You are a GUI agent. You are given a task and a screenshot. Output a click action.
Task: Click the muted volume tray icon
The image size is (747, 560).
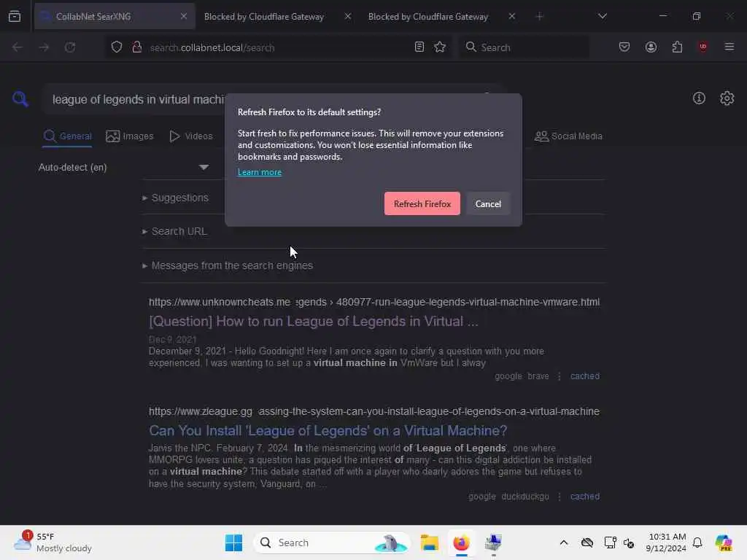point(629,542)
